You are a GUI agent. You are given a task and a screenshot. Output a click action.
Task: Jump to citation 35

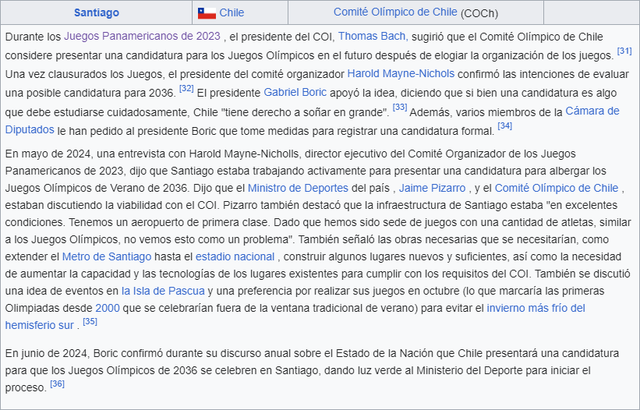coord(90,321)
